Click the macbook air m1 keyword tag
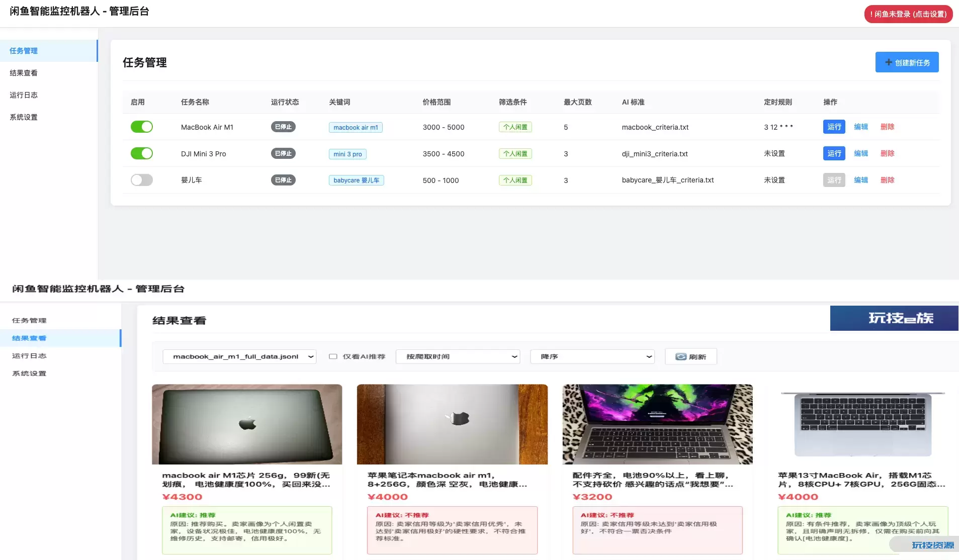The height and width of the screenshot is (560, 959). tap(356, 127)
